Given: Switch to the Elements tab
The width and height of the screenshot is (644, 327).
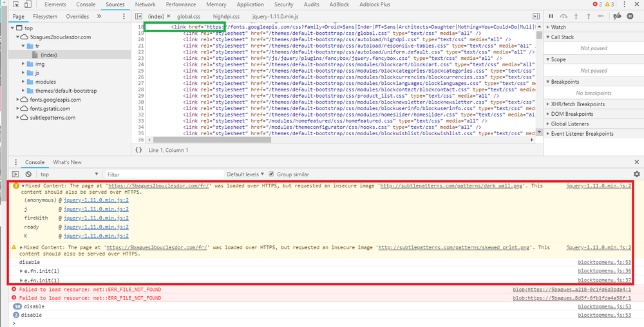Looking at the screenshot, I should (55, 5).
